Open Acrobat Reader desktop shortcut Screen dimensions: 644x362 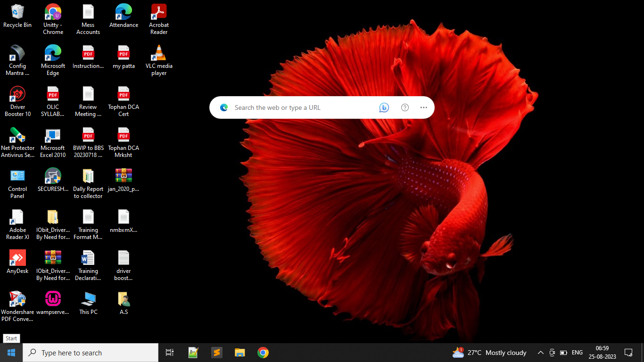[x=159, y=13]
